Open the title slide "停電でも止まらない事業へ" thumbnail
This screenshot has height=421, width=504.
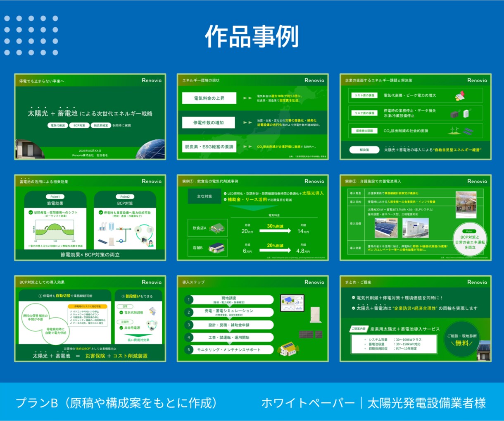tap(90, 117)
